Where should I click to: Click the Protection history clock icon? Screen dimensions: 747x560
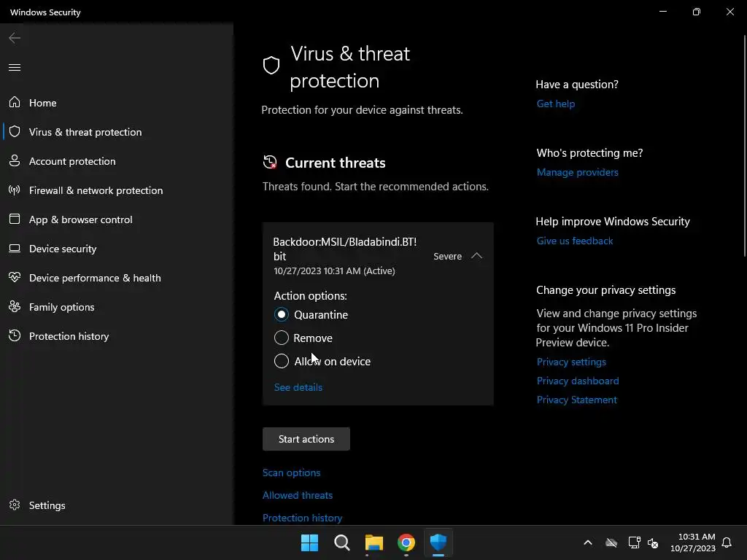pyautogui.click(x=15, y=335)
